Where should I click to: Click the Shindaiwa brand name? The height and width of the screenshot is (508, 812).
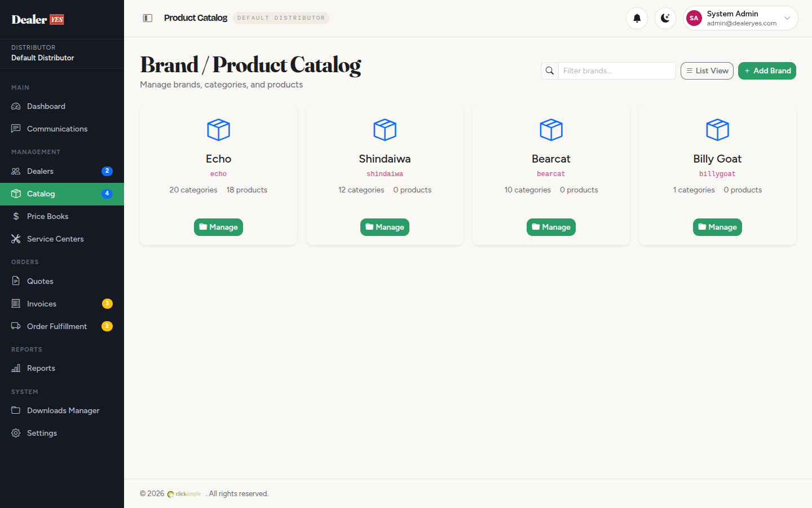(x=385, y=159)
